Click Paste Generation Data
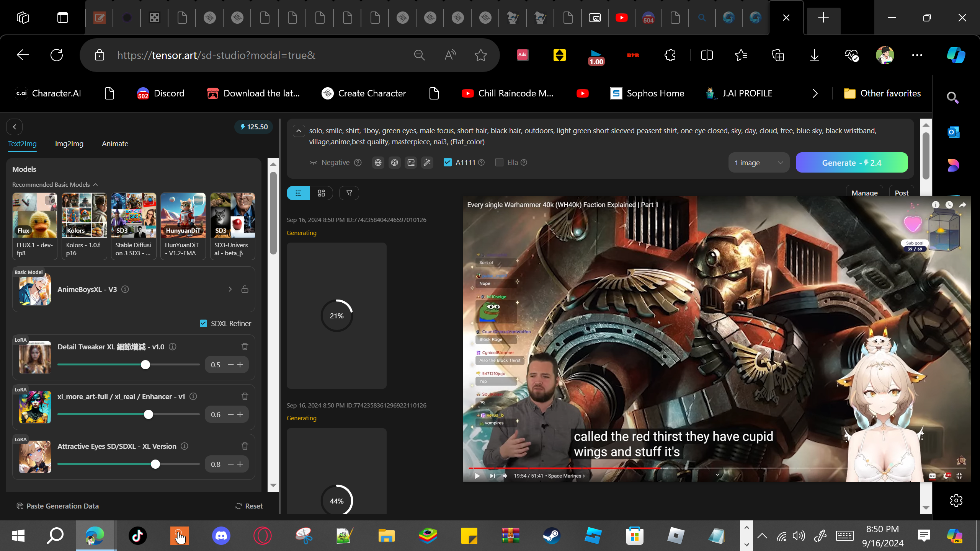 [x=58, y=506]
